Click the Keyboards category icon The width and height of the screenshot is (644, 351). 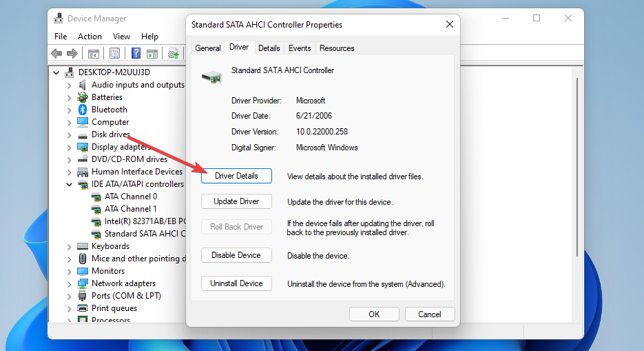tap(83, 246)
